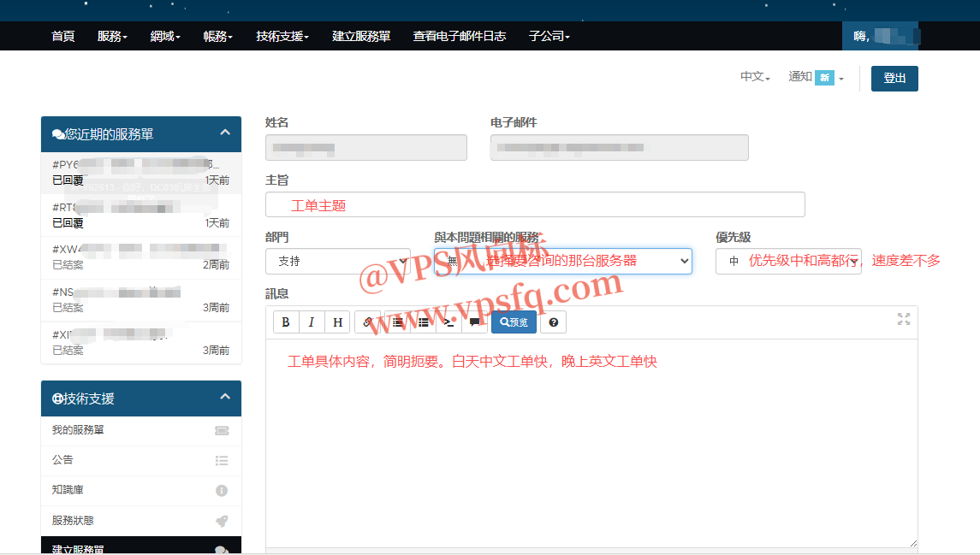Open the 優先級 priority dropdown

787,261
